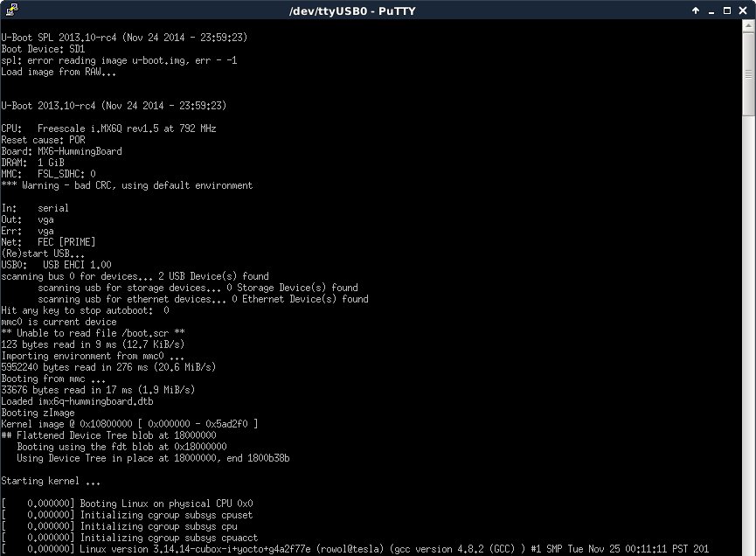Click the 'Booting zImage' line
756x556 pixels.
tap(38, 413)
